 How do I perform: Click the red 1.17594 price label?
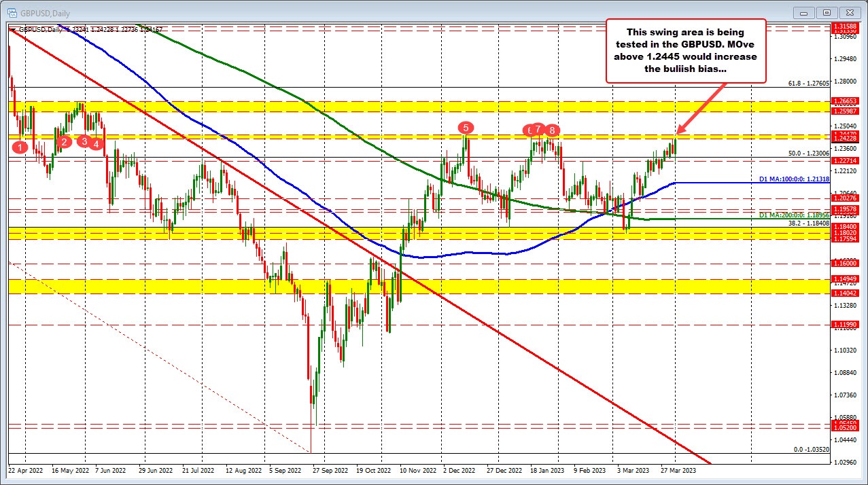845,239
